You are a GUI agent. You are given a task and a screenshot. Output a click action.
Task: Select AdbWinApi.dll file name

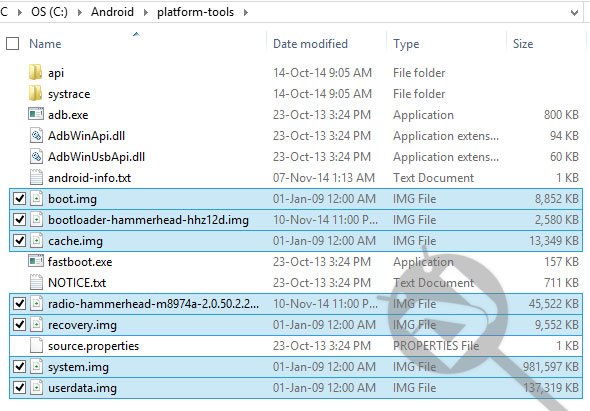(87, 136)
